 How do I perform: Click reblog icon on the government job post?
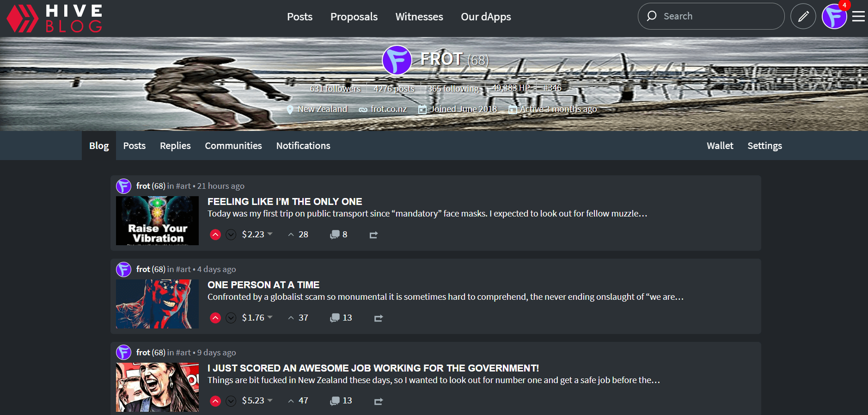[x=378, y=401]
